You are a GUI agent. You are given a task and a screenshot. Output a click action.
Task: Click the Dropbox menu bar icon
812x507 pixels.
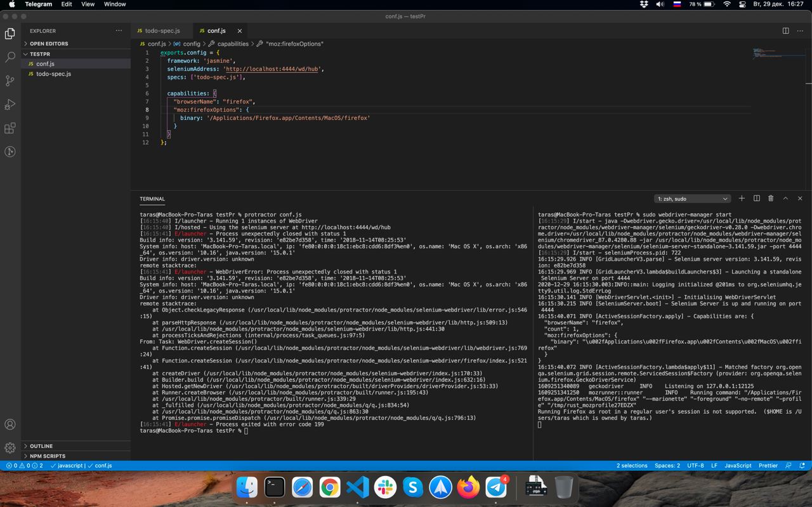coord(644,4)
